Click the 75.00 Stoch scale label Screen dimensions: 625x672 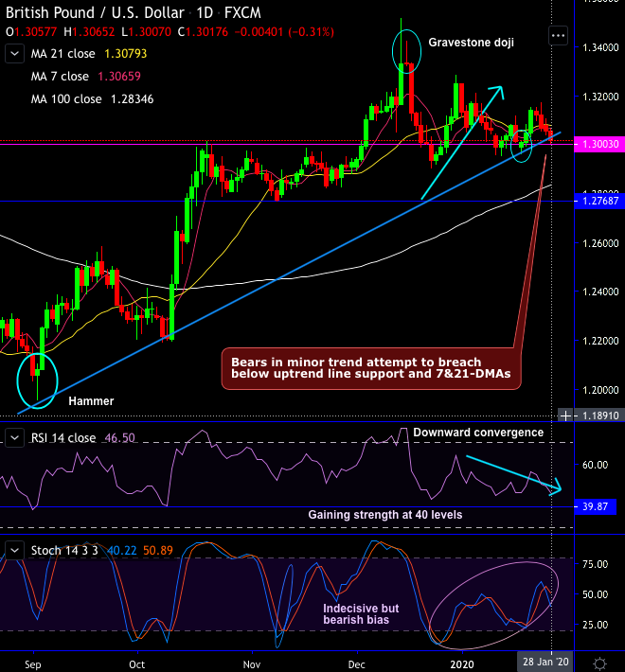click(x=595, y=564)
